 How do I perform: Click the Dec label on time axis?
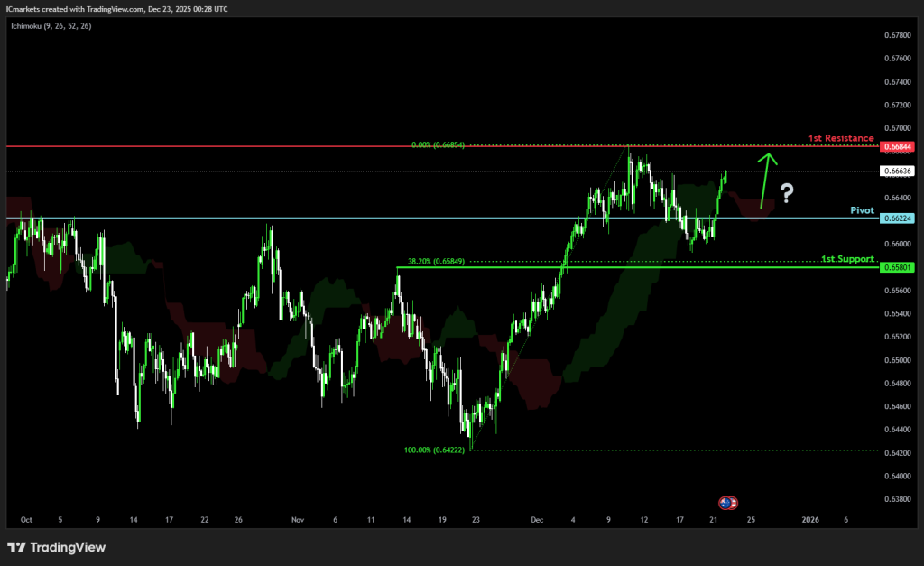pyautogui.click(x=537, y=520)
